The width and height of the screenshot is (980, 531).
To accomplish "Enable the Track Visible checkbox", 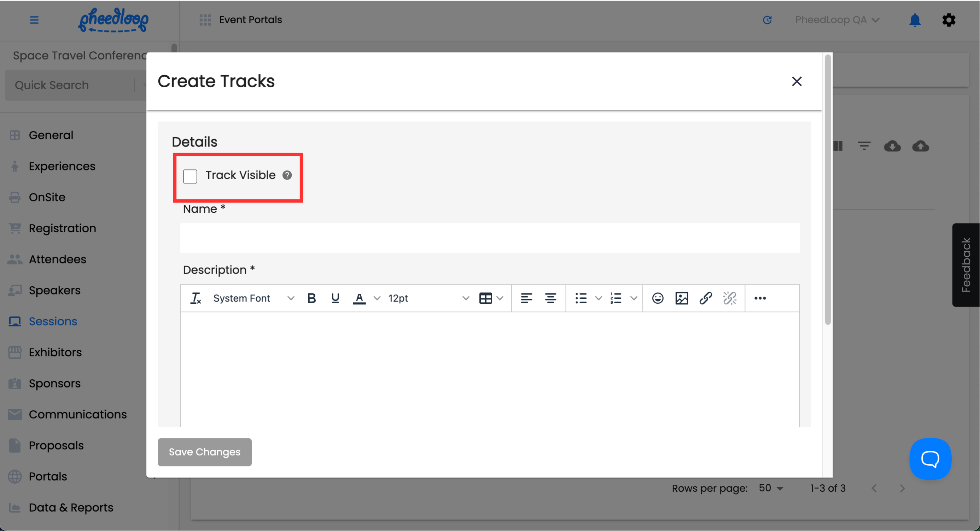I will [x=190, y=176].
